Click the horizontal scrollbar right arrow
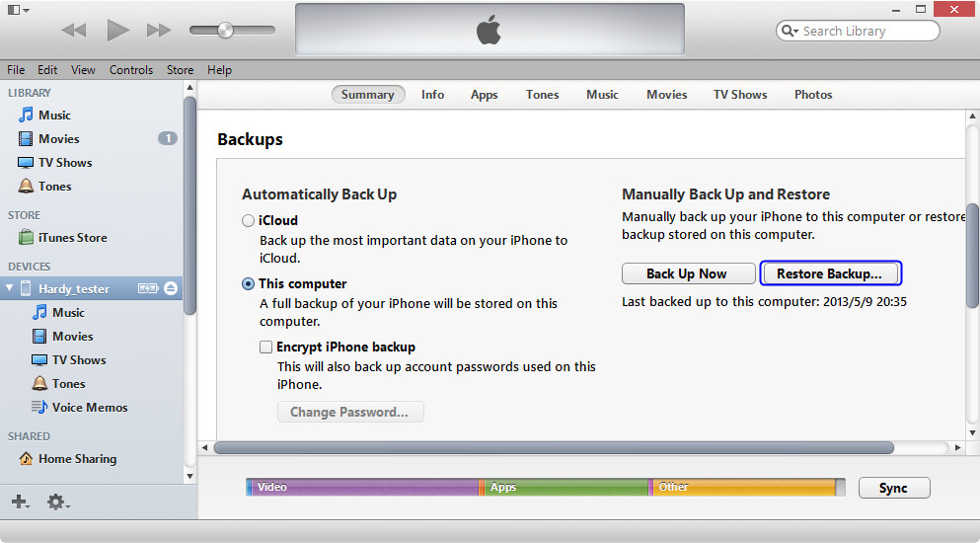The width and height of the screenshot is (980, 543). click(957, 447)
